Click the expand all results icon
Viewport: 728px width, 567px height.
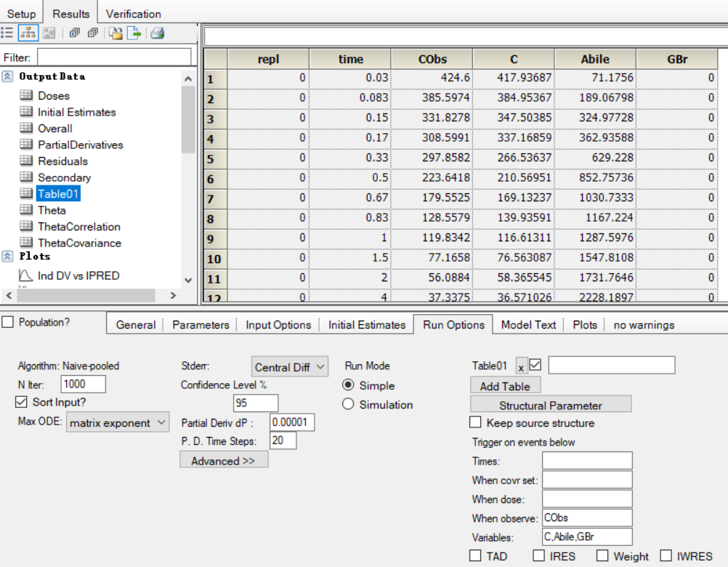coord(74,33)
